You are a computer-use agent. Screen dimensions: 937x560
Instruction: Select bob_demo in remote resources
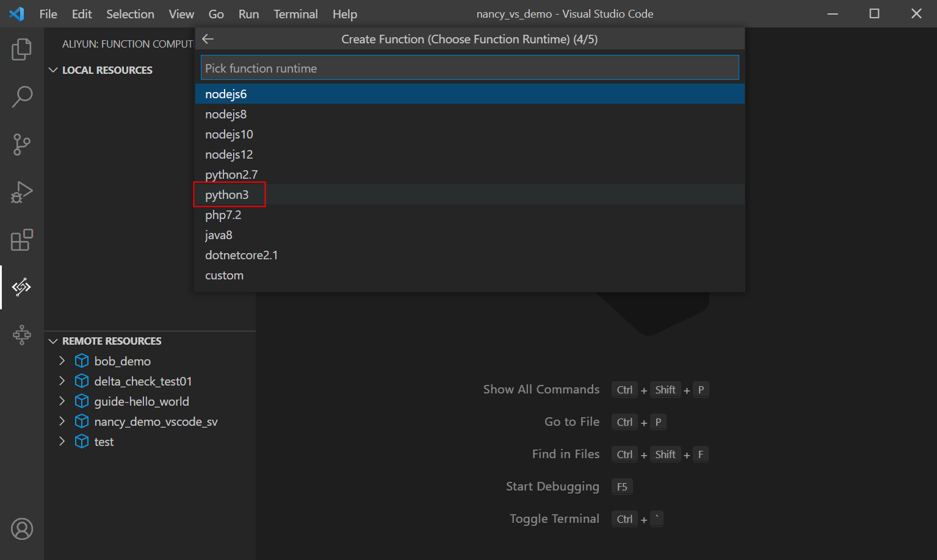(122, 361)
